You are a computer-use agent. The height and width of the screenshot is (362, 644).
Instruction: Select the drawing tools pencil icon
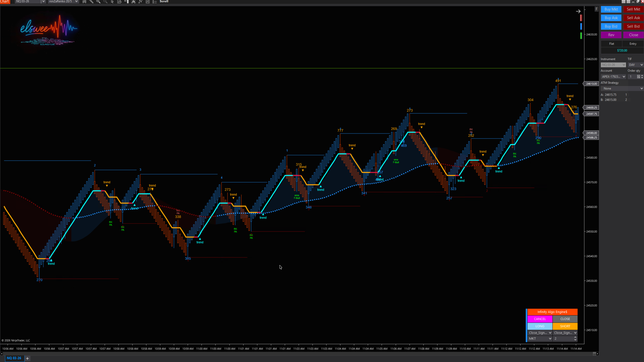point(91,2)
